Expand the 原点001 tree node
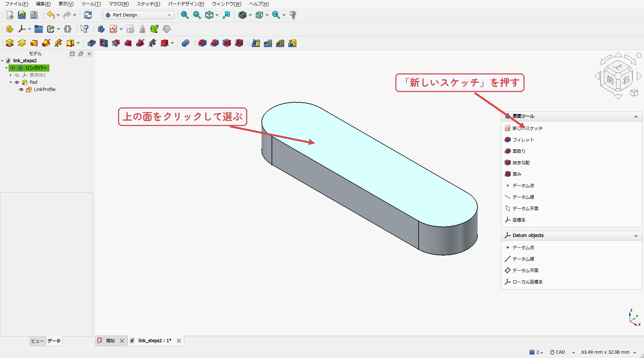644x358 pixels. [11, 75]
